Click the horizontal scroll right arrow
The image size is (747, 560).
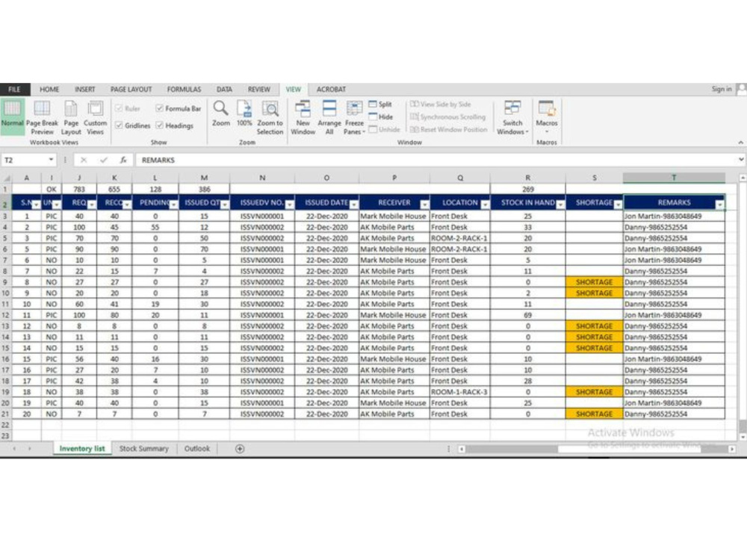[732, 449]
